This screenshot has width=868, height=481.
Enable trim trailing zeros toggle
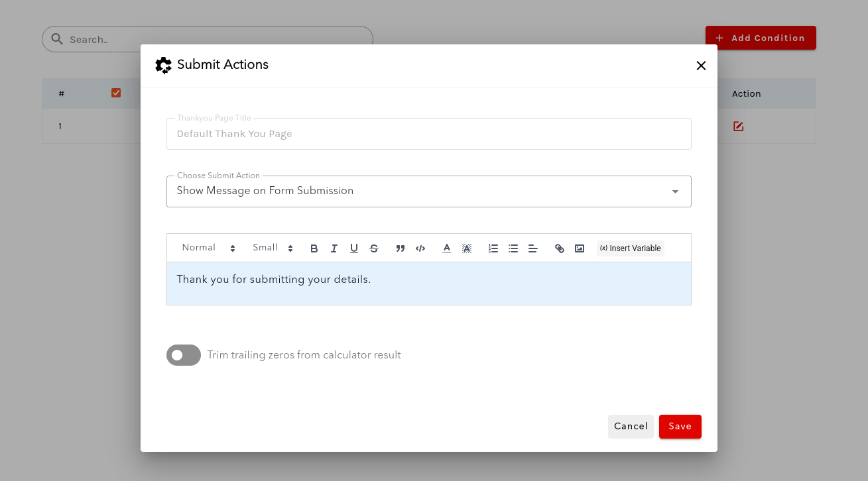click(x=184, y=355)
